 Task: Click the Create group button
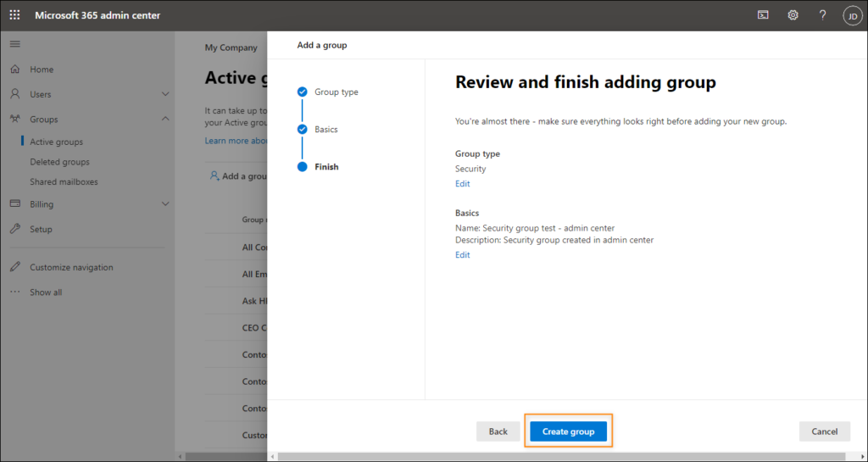pyautogui.click(x=569, y=431)
